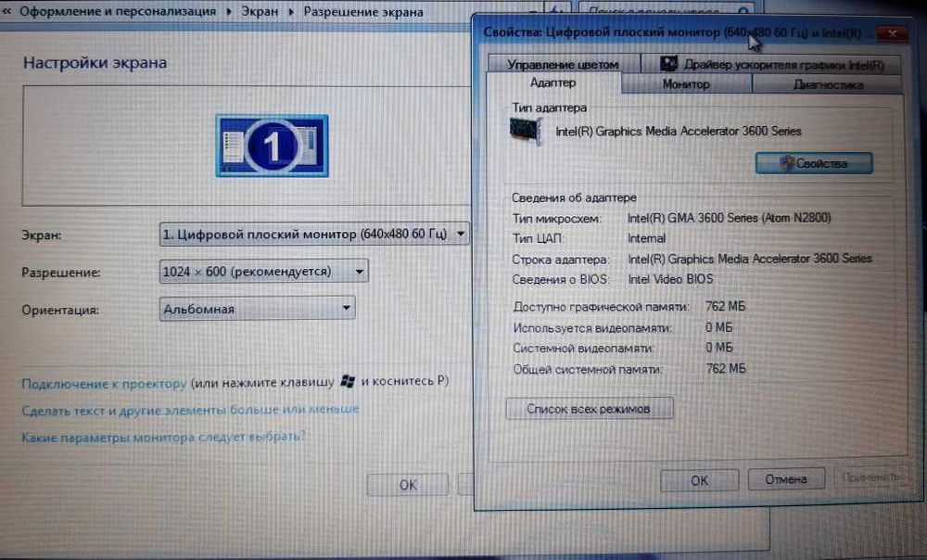Open the Разрешение resolution dropdown

[x=263, y=271]
